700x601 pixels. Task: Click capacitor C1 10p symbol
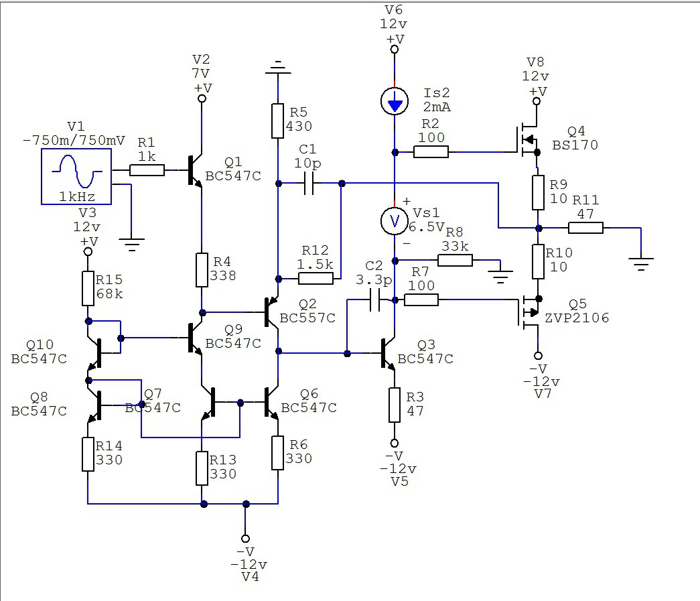(309, 184)
